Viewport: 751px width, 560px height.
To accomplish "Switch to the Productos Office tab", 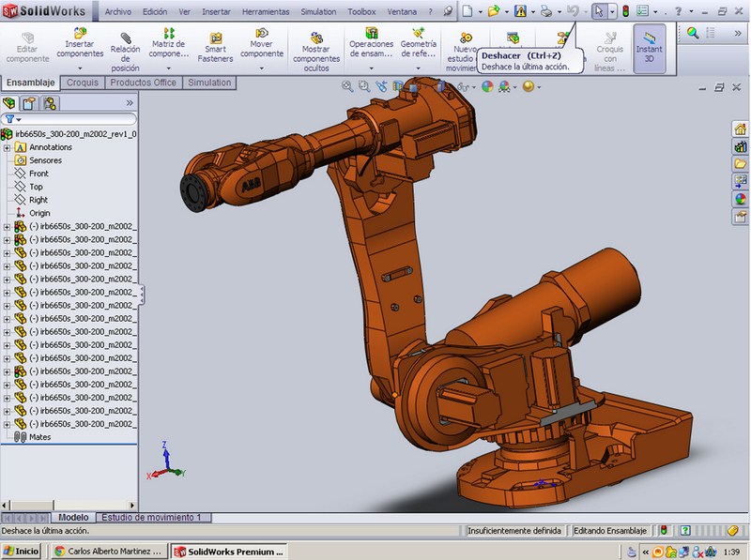I will [x=143, y=83].
